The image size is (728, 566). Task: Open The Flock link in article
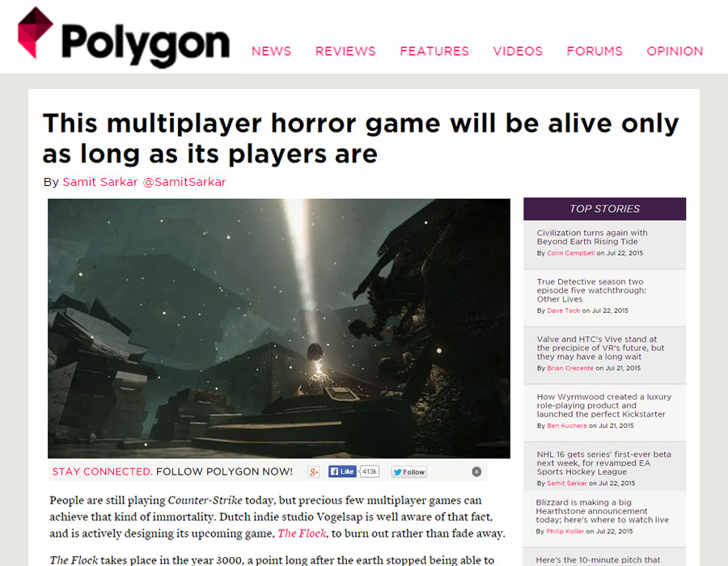(302, 534)
